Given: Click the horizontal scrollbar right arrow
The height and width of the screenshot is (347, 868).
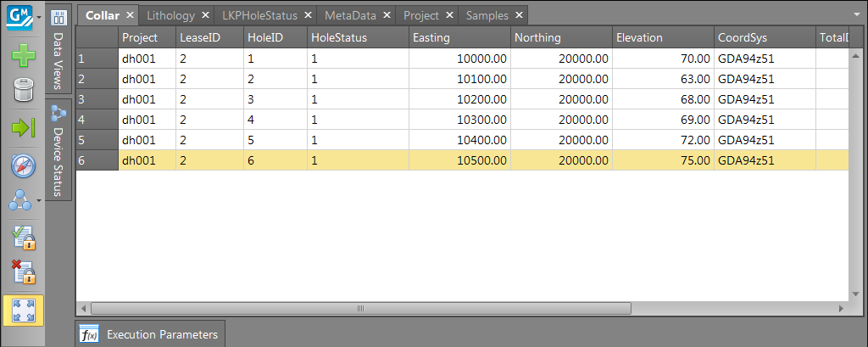Looking at the screenshot, I should 841,308.
